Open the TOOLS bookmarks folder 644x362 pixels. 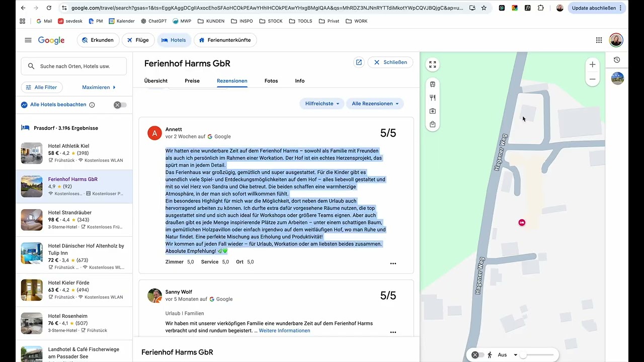tap(301, 21)
